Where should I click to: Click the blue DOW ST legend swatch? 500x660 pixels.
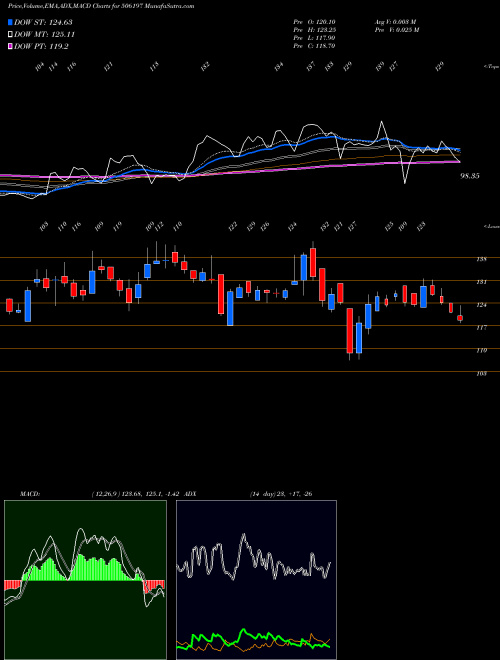(10, 22)
